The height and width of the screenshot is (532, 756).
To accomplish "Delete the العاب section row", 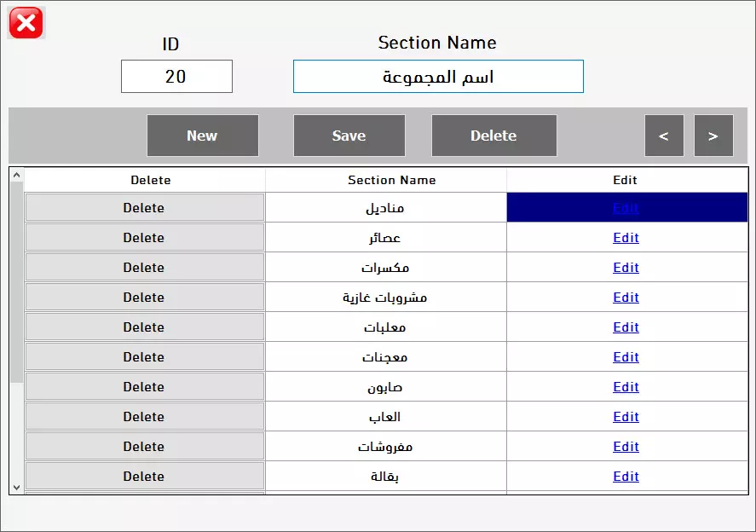I will point(144,416).
